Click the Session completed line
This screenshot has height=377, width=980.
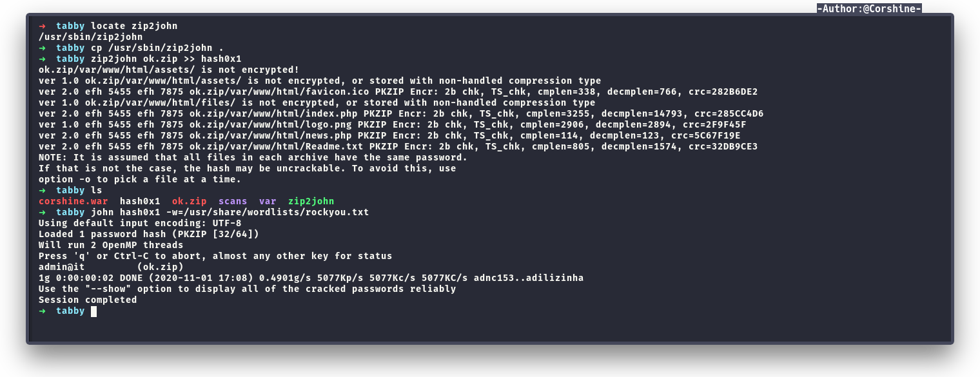click(x=88, y=300)
